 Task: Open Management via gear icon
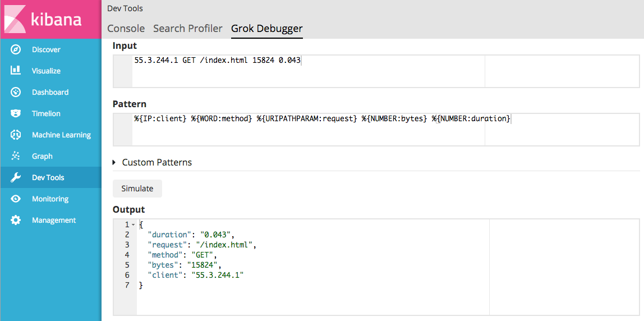tap(16, 221)
